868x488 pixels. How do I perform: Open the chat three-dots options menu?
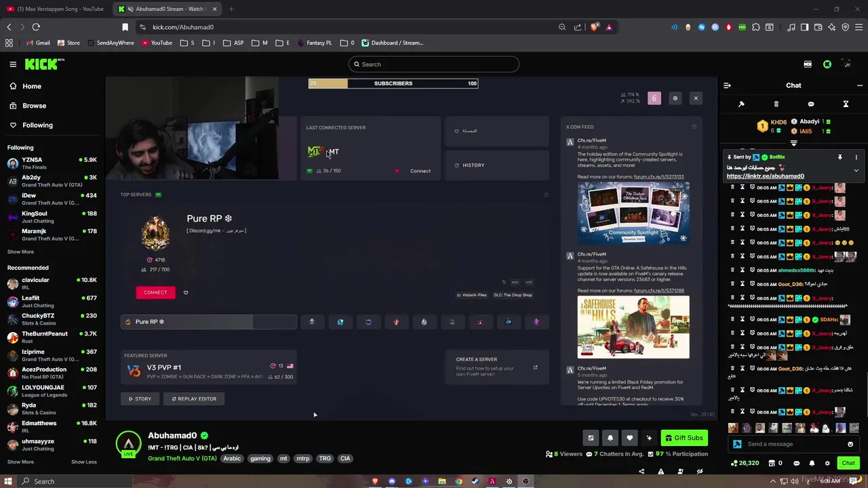[860, 85]
